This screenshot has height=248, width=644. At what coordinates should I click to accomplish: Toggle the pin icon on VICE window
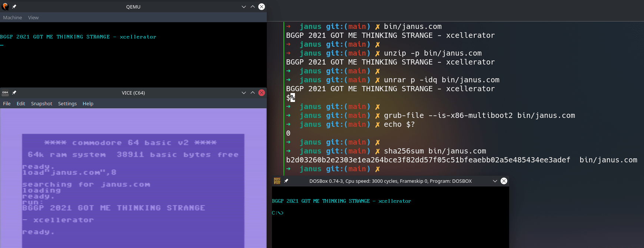point(14,92)
